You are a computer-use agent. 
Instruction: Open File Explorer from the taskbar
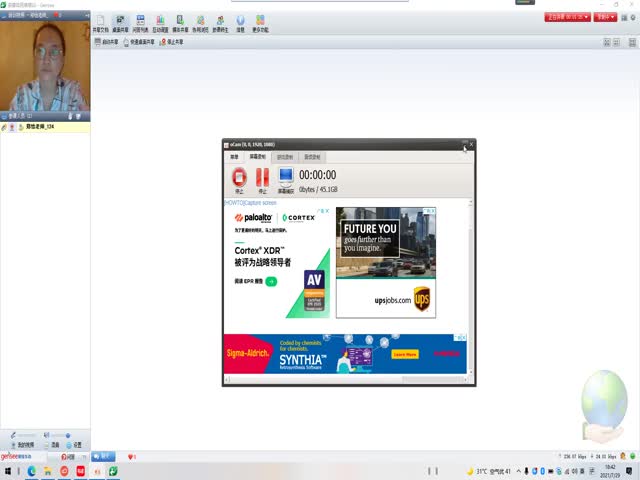48,471
